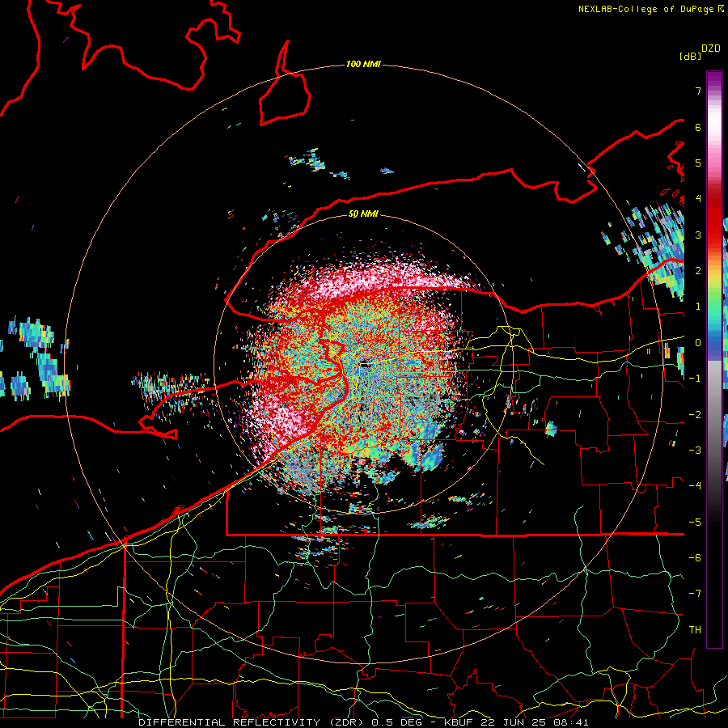Click the -4 value on the color scale
728x728 pixels.
(695, 486)
